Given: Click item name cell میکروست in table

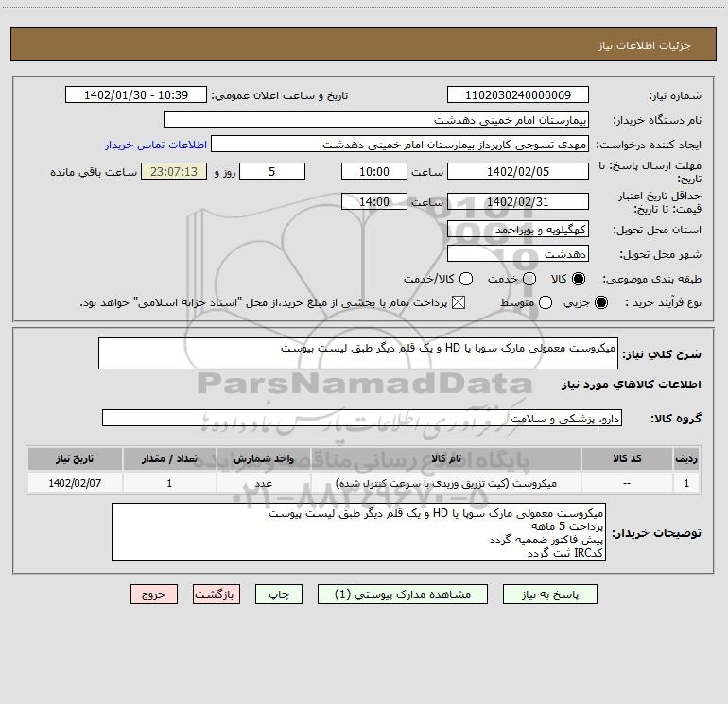Looking at the screenshot, I should (446, 483).
